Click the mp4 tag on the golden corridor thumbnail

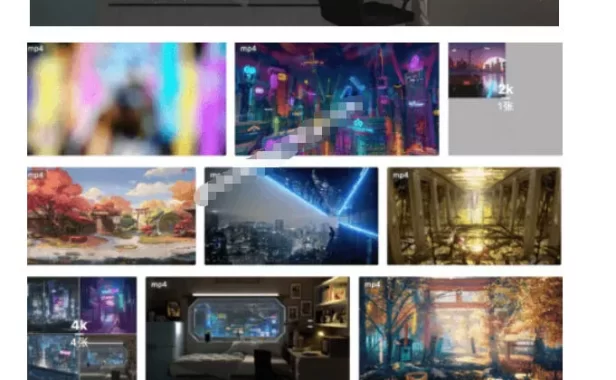pyautogui.click(x=400, y=175)
